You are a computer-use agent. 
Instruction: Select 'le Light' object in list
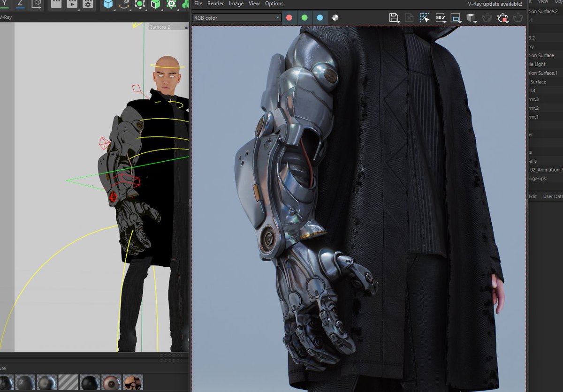[537, 64]
